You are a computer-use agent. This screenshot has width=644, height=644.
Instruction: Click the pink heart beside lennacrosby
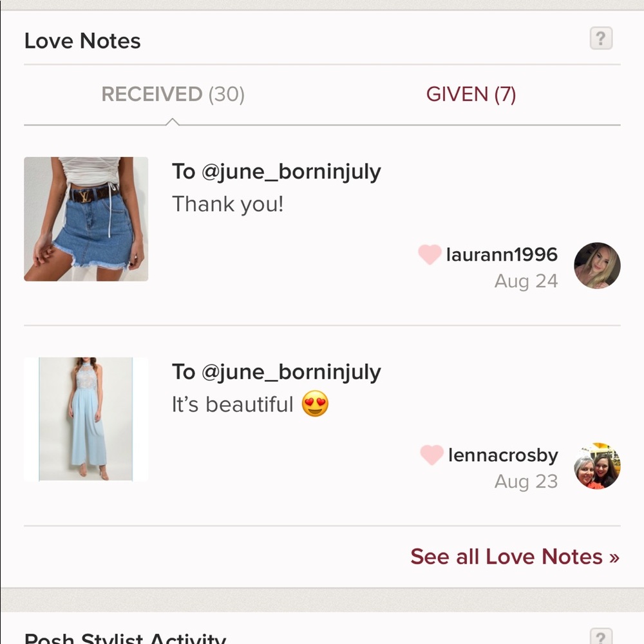(x=431, y=455)
